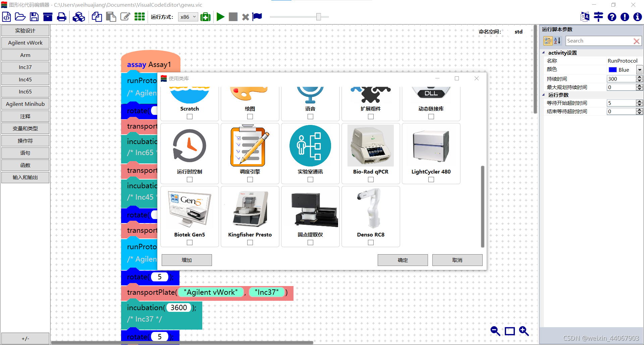Check the 动态链接库 library checkbox
The width and height of the screenshot is (644, 345).
(431, 117)
